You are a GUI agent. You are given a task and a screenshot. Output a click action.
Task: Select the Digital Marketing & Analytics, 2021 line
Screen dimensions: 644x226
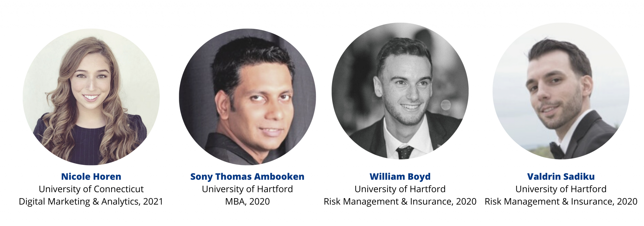point(91,202)
